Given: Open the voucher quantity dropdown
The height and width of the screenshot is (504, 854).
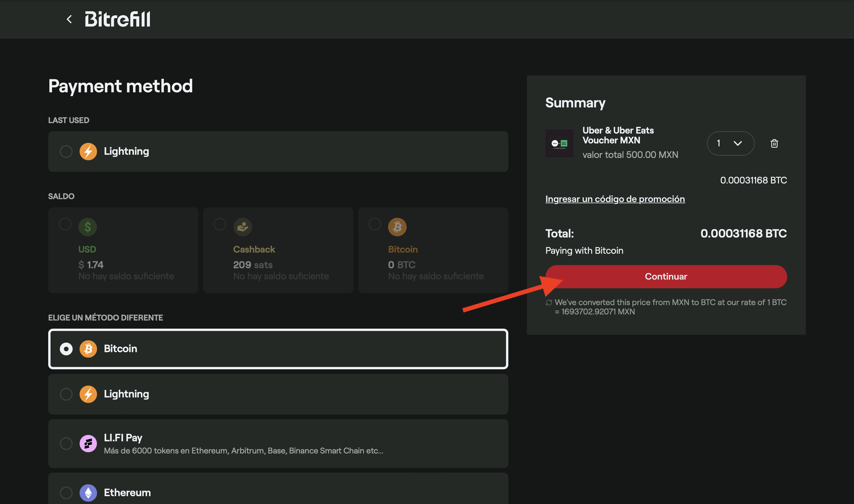Looking at the screenshot, I should (x=730, y=143).
